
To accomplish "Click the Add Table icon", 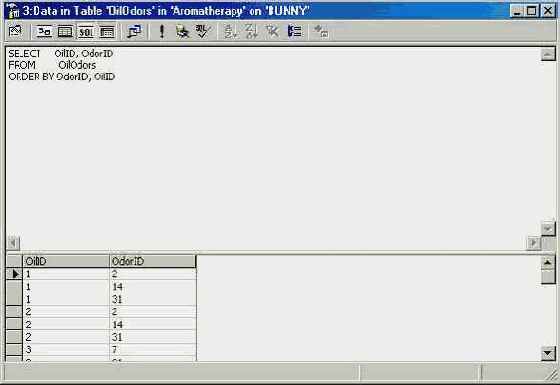I will 321,31.
